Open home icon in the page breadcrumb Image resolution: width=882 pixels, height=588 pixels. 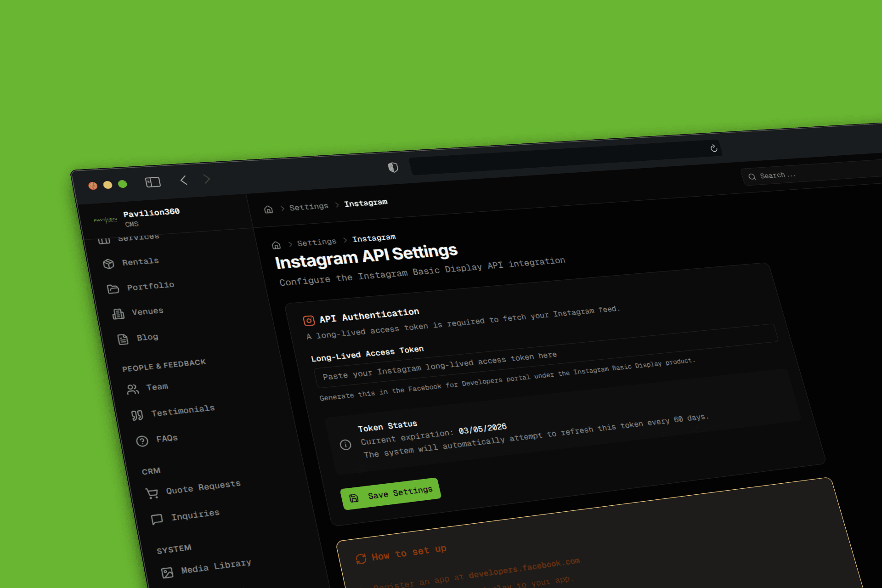[x=276, y=245]
